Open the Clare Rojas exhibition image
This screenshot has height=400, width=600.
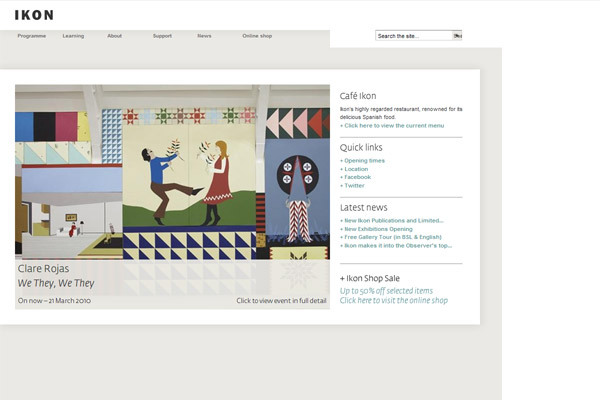[x=172, y=172]
